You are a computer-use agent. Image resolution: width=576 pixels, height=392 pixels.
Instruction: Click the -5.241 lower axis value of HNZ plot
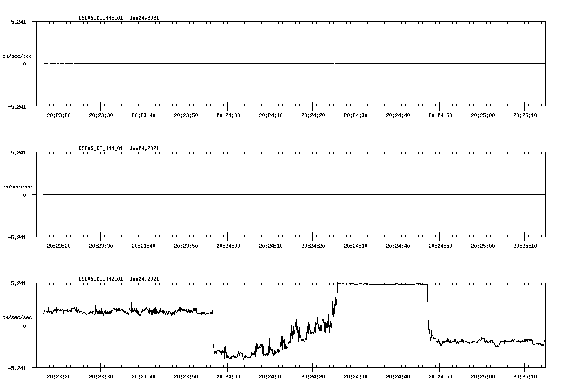coord(17,368)
